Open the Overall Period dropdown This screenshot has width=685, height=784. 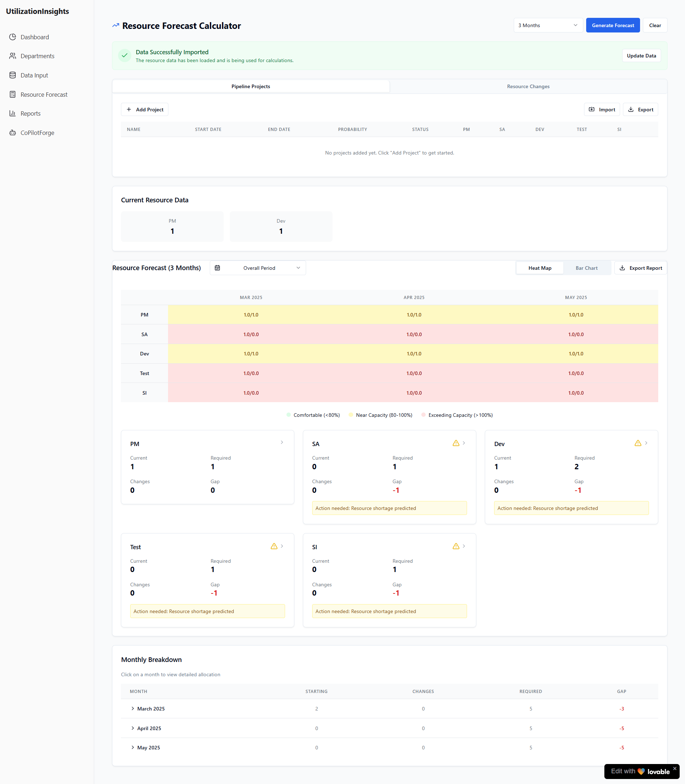258,268
